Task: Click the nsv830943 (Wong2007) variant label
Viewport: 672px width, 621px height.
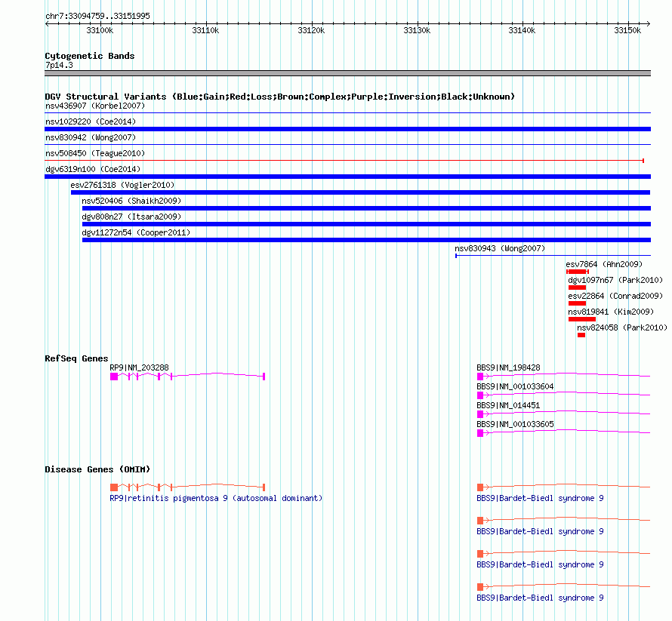Action: coord(500,248)
